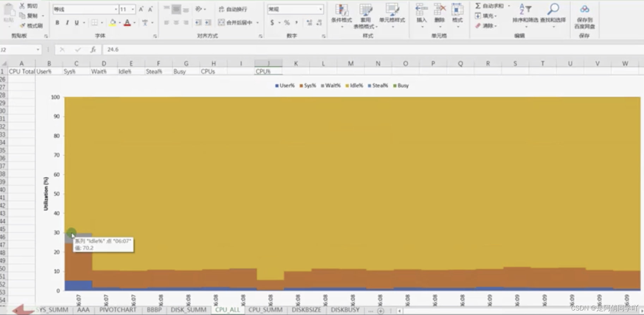644x315 pixels.
Task: Click the Increase Indent icon
Action: (x=208, y=23)
